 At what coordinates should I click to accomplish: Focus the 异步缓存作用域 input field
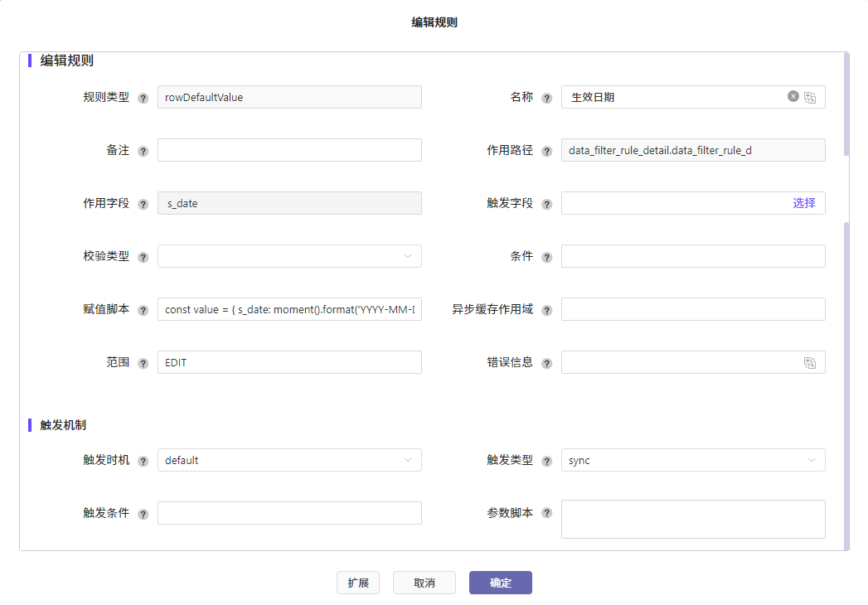693,309
